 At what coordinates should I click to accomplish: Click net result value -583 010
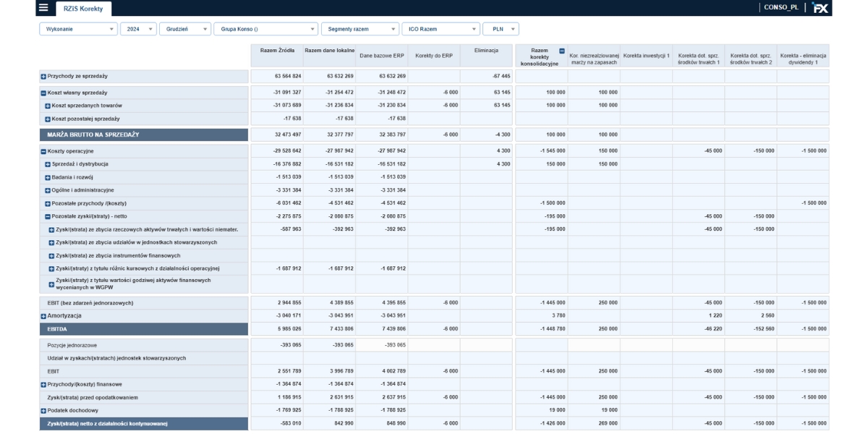pyautogui.click(x=292, y=423)
